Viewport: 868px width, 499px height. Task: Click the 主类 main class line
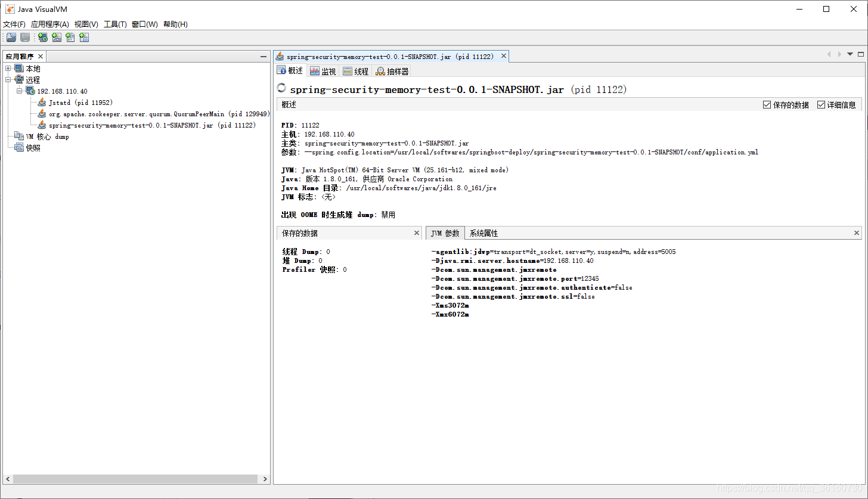tap(375, 143)
